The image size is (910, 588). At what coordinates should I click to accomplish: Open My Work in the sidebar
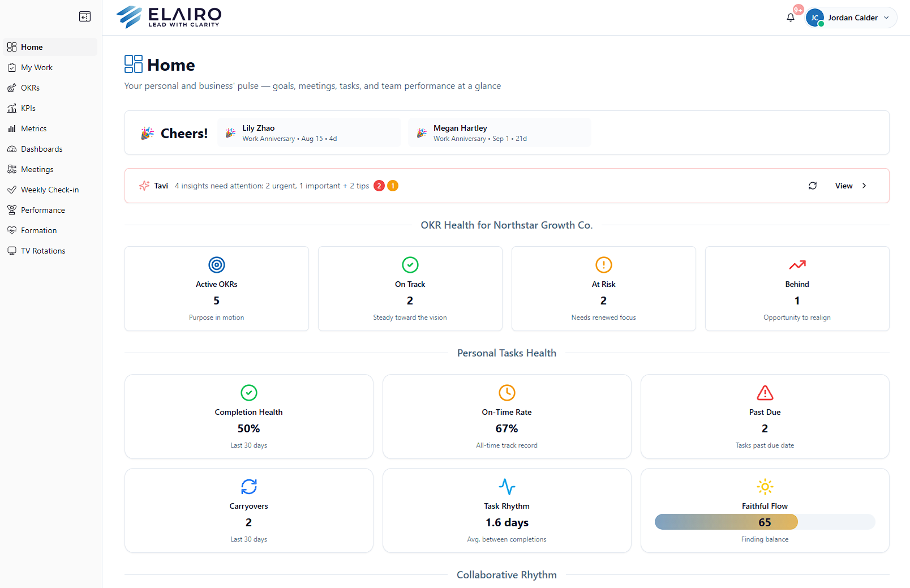pyautogui.click(x=50, y=67)
